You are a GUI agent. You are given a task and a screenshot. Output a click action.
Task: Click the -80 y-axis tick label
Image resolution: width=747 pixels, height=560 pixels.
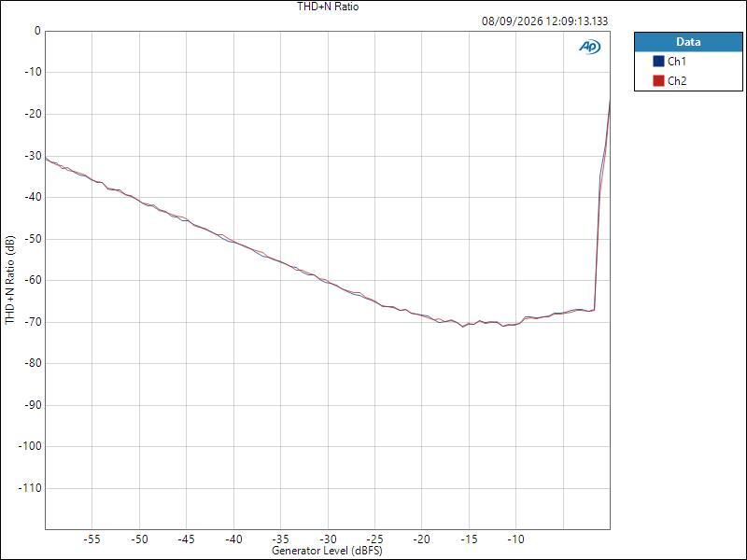pos(33,363)
